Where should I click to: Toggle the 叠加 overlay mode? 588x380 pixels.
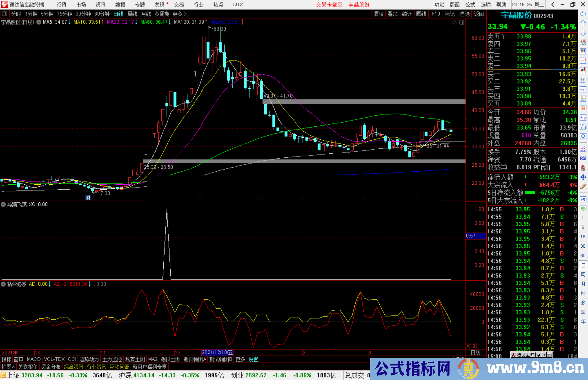pos(393,14)
